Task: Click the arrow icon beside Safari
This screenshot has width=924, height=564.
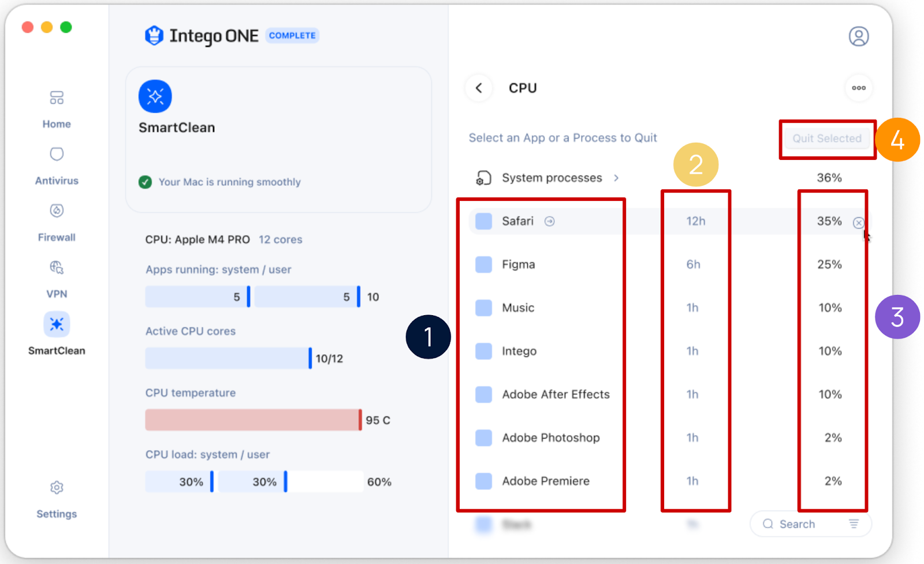Action: click(550, 221)
